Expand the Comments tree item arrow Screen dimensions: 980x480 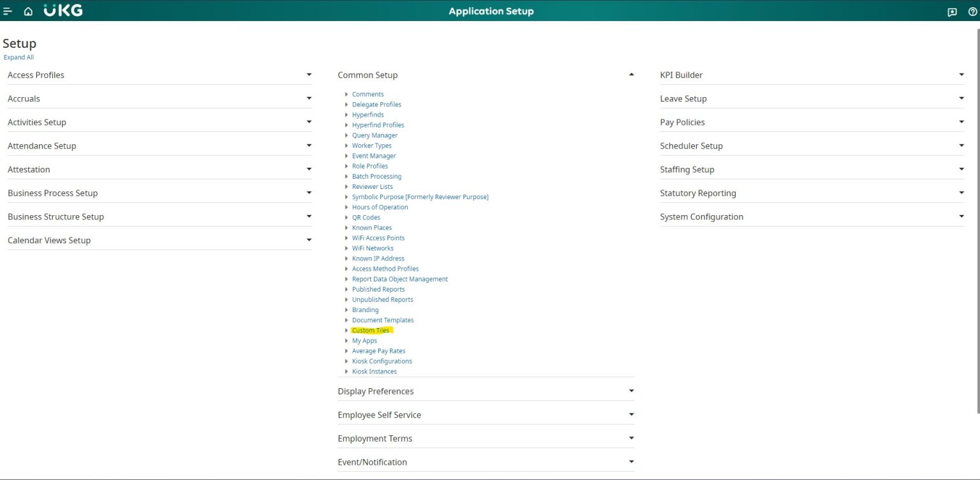[346, 94]
